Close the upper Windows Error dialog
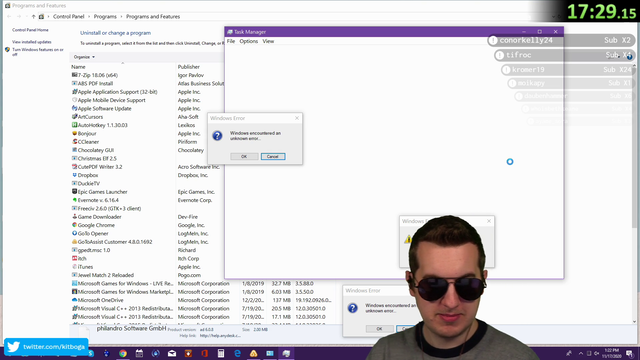640x360 pixels. click(x=297, y=118)
